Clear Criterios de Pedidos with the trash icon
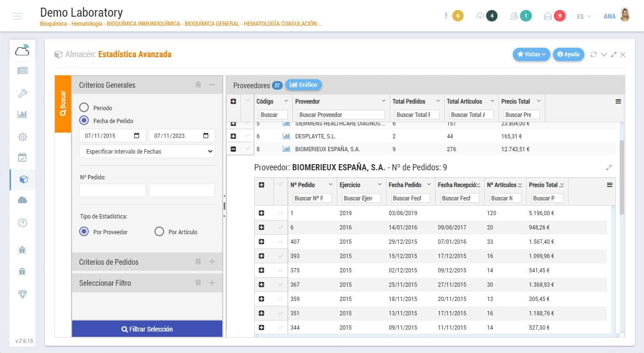Viewport: 644px width, 353px height. tap(198, 262)
